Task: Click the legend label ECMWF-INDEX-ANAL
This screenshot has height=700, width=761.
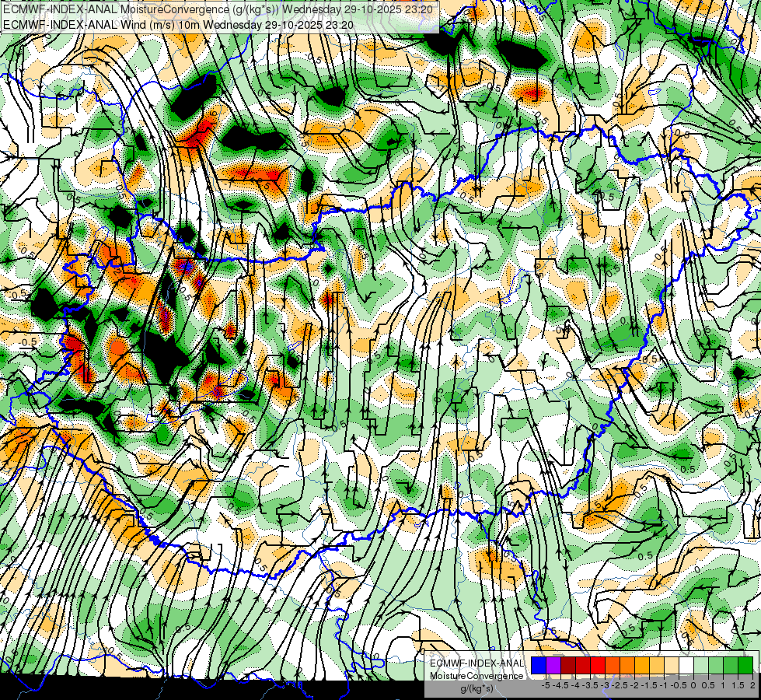Action: coord(476,663)
